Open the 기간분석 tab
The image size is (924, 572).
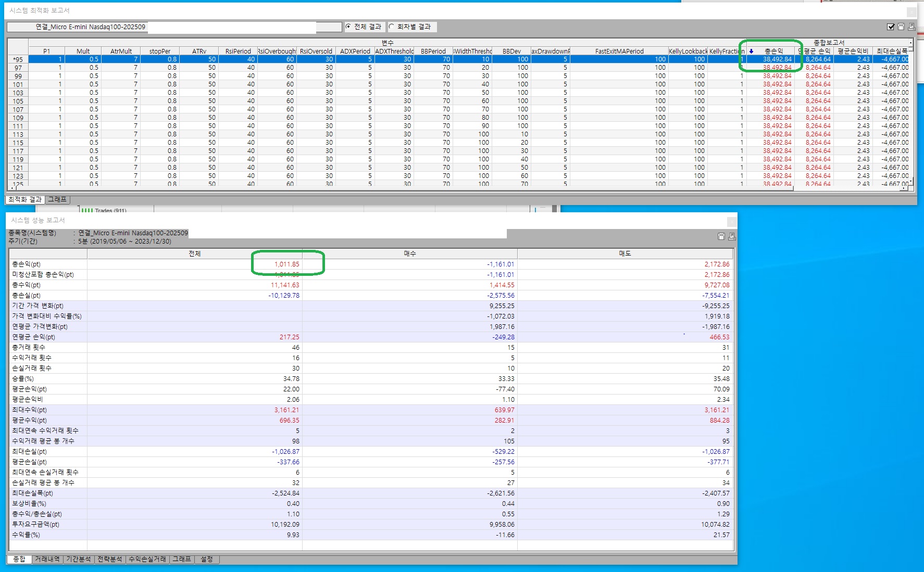coord(79,559)
